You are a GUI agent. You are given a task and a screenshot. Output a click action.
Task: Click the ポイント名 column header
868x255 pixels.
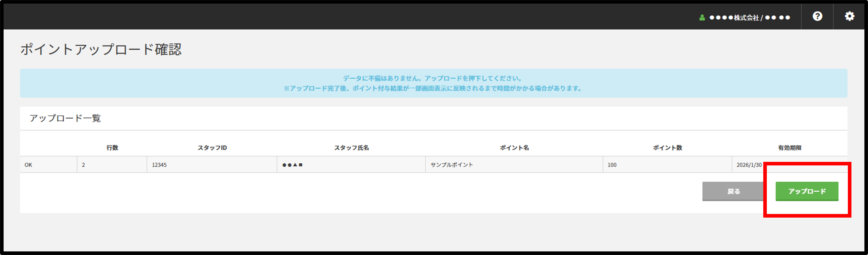pyautogui.click(x=514, y=148)
